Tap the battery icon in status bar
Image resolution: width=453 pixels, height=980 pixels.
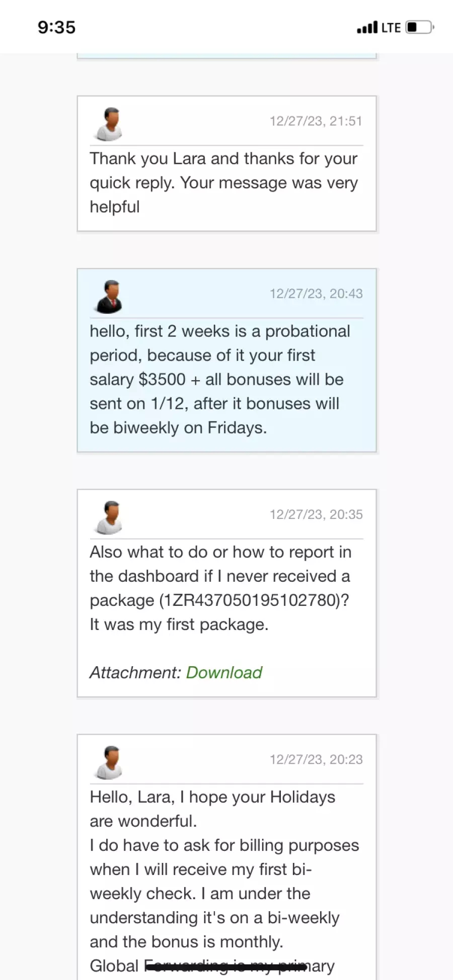(420, 27)
